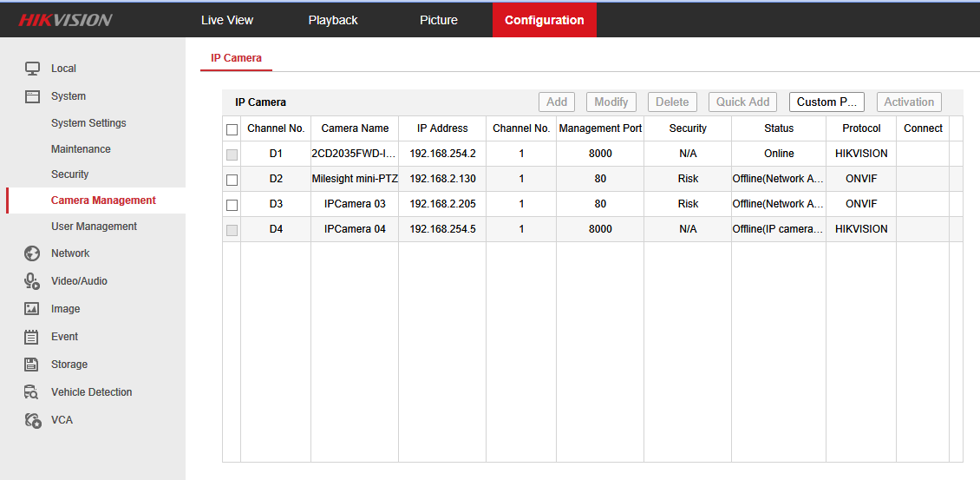Open the Security item in the sidebar

(x=69, y=174)
